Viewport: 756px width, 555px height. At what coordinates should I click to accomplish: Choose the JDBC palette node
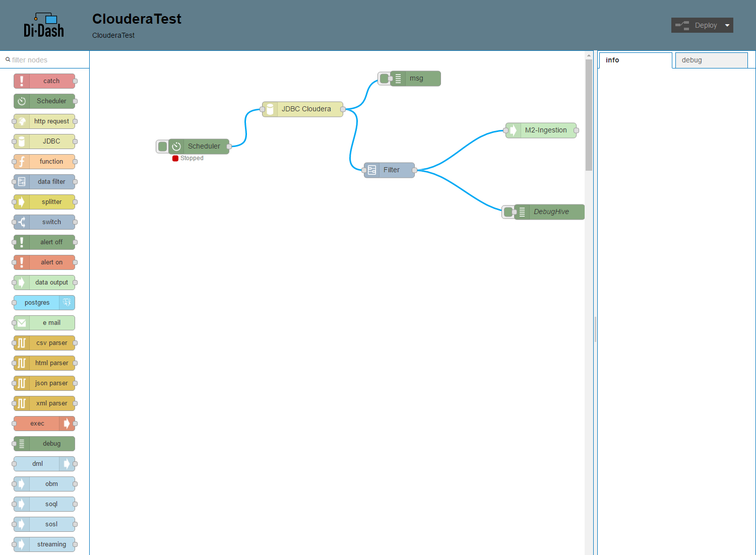click(44, 142)
